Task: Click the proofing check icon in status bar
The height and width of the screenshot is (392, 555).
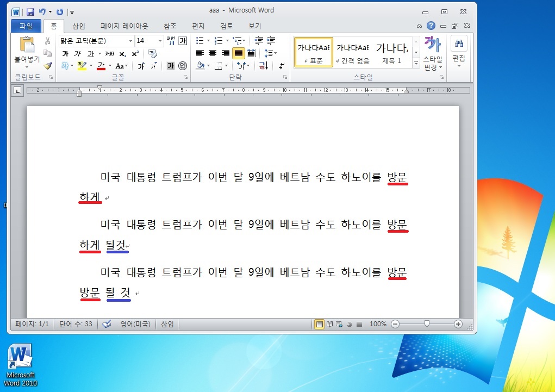Action: click(107, 324)
